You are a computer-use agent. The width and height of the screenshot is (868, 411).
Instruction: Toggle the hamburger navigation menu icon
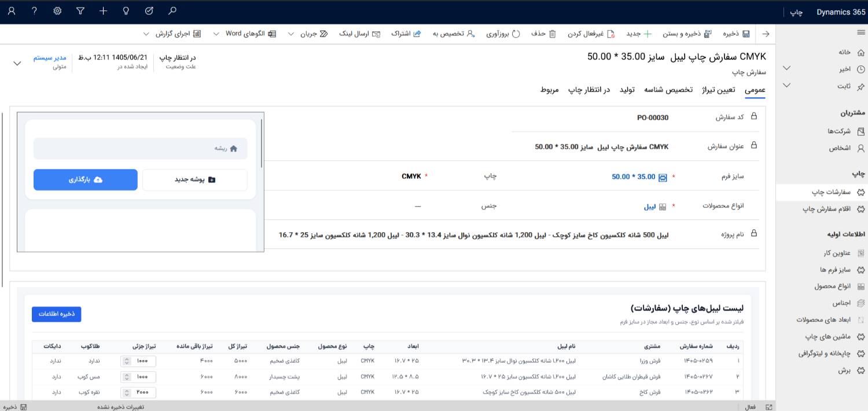pyautogui.click(x=860, y=33)
